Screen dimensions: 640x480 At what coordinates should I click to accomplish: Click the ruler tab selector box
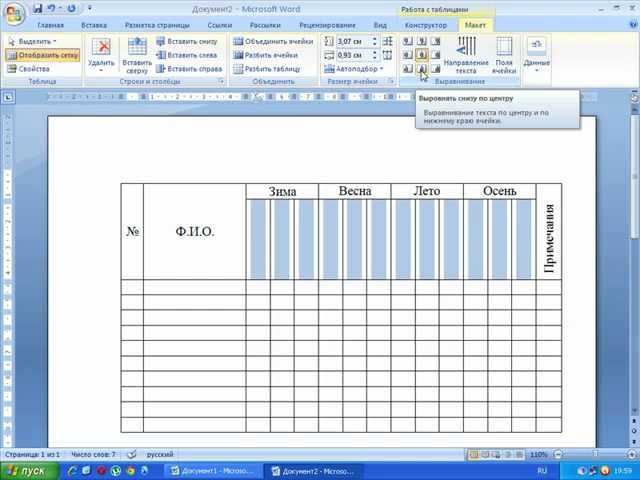tap(9, 98)
